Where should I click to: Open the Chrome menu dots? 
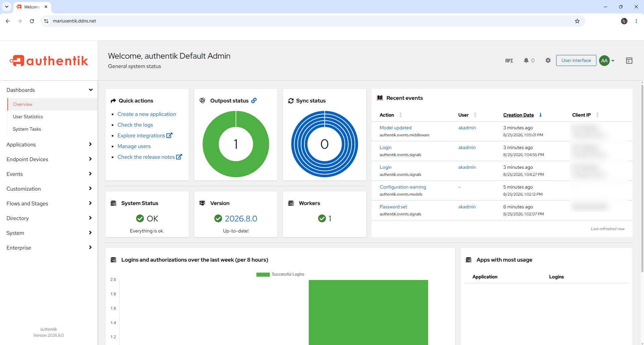(636, 21)
